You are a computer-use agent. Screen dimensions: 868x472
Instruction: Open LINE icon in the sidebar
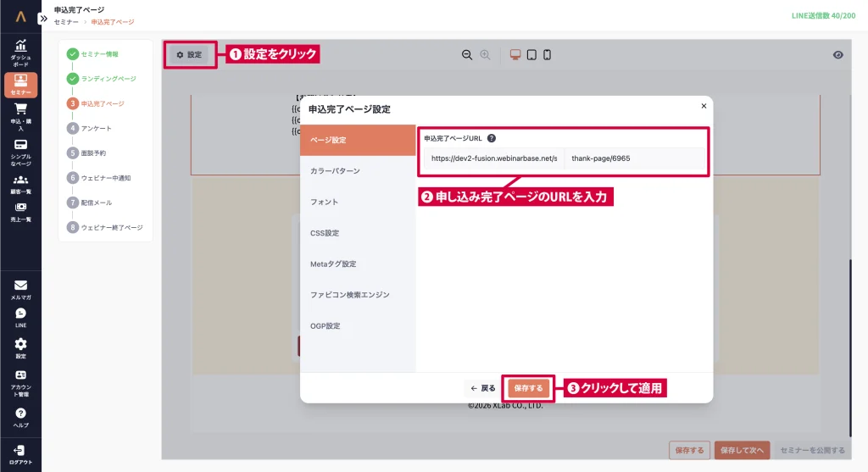[x=20, y=317]
